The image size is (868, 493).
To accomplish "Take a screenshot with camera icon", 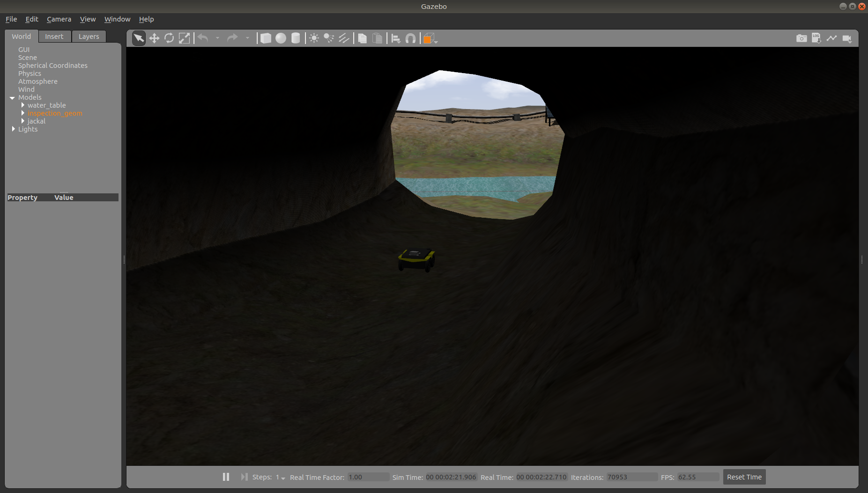I will (801, 38).
